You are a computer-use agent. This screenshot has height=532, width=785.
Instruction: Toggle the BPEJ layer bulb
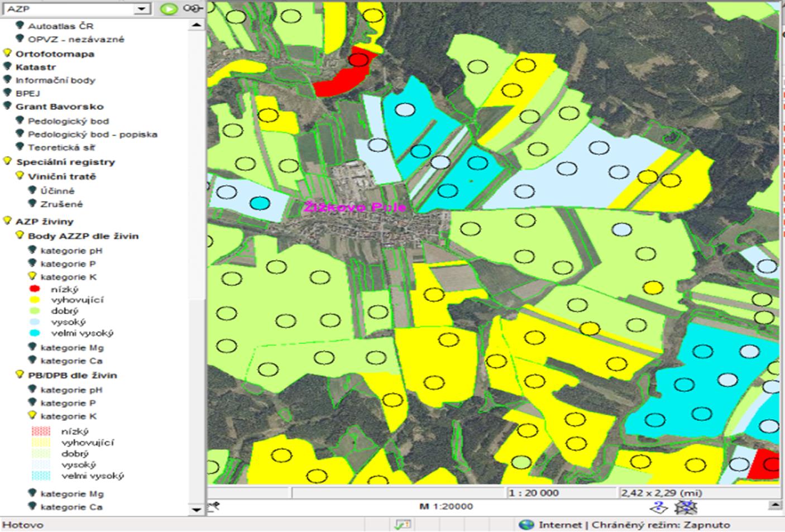(x=7, y=93)
